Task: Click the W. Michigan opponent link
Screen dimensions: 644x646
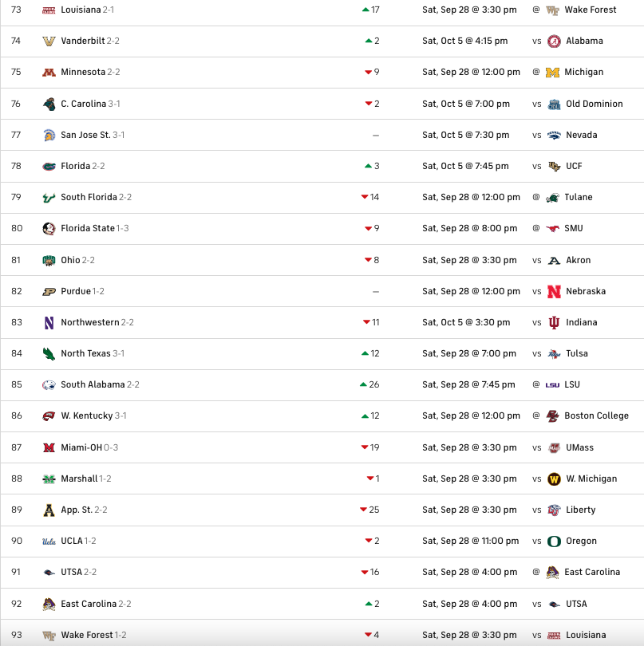Action: click(x=591, y=479)
